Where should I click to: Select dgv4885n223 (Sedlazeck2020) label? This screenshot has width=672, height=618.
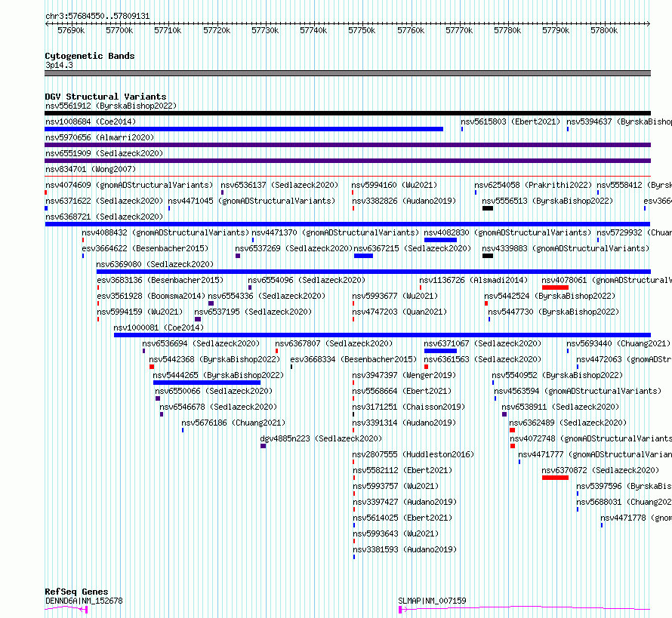click(321, 438)
